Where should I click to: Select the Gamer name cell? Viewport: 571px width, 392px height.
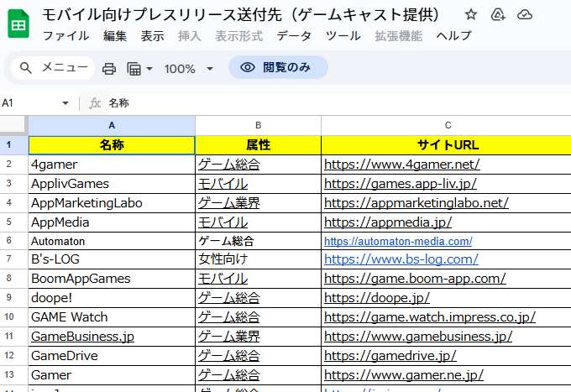(112, 375)
